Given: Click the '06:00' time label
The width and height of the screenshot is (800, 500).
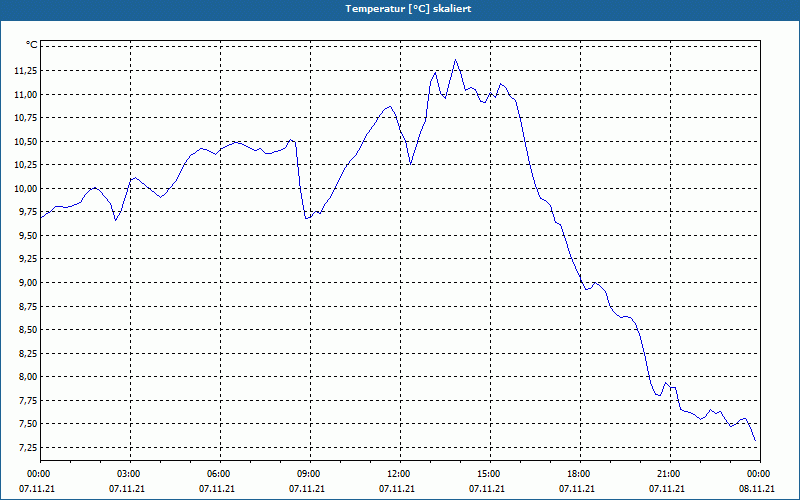Looking at the screenshot, I should pos(217,474).
